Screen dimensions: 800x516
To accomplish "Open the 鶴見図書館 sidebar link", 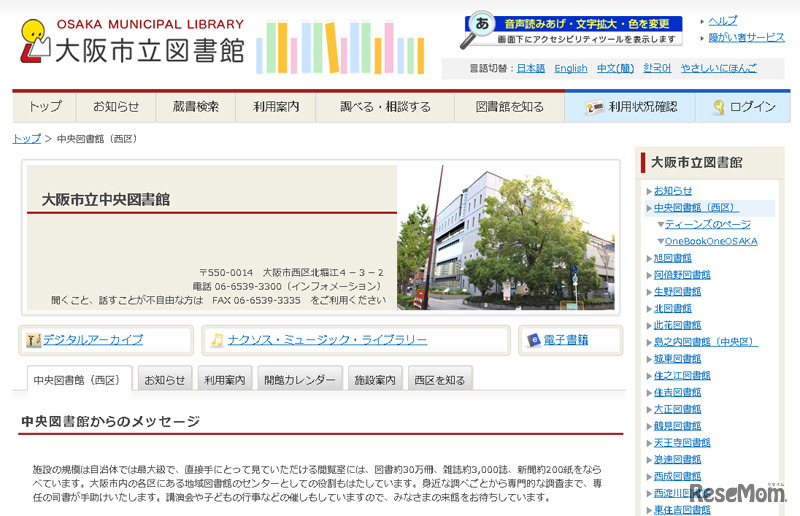I will pos(678,427).
